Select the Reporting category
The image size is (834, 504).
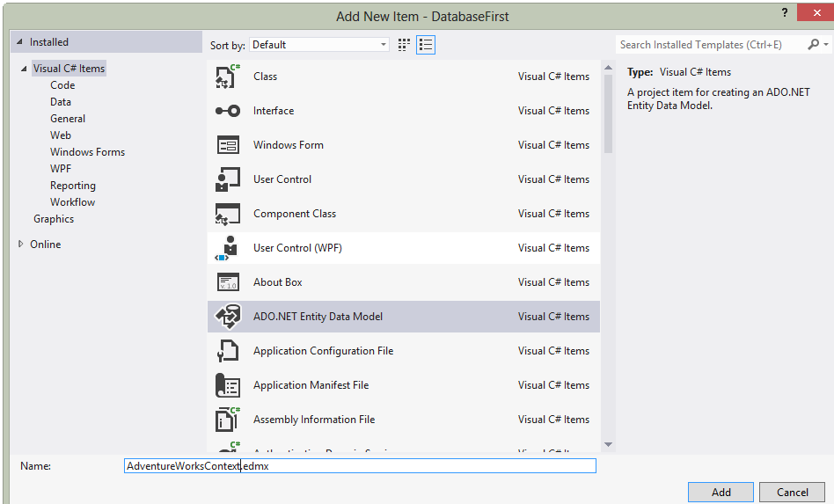pyautogui.click(x=73, y=186)
